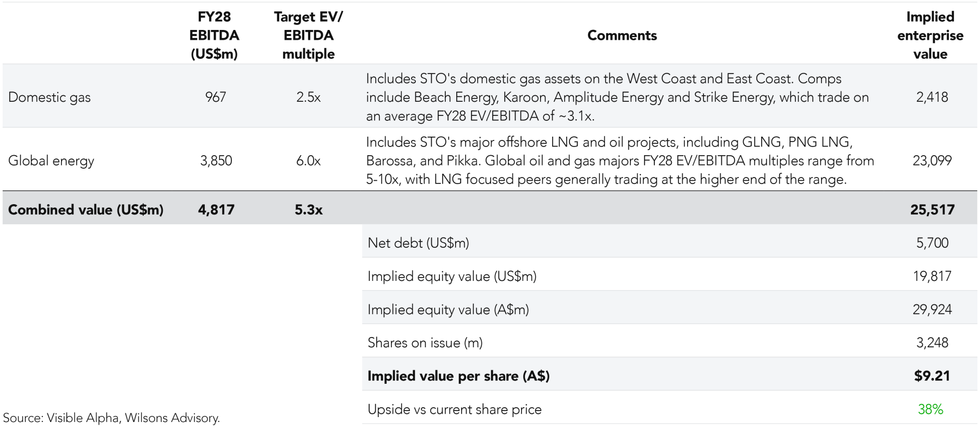This screenshot has height=441, width=980.
Task: Select the 5,700 net debt value
Action: click(932, 243)
